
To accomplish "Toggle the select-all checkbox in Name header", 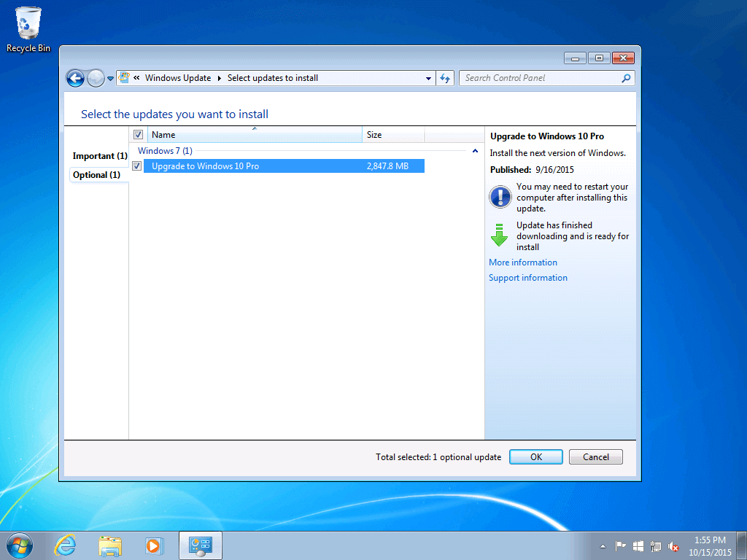I will (136, 134).
